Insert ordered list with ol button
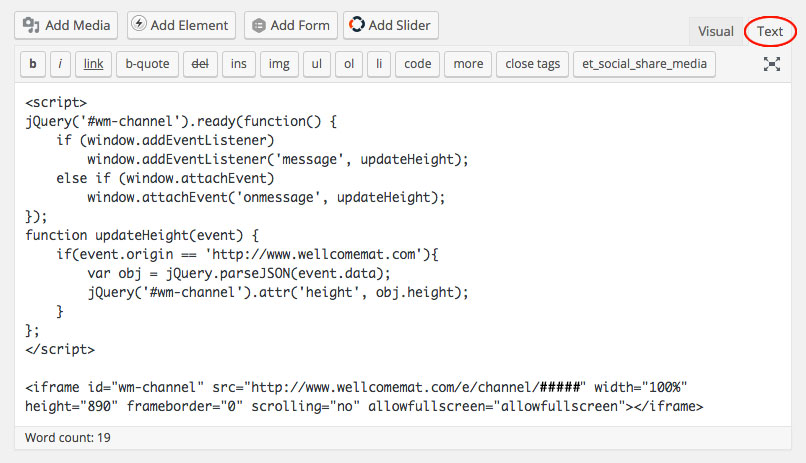The width and height of the screenshot is (806, 463). [349, 64]
